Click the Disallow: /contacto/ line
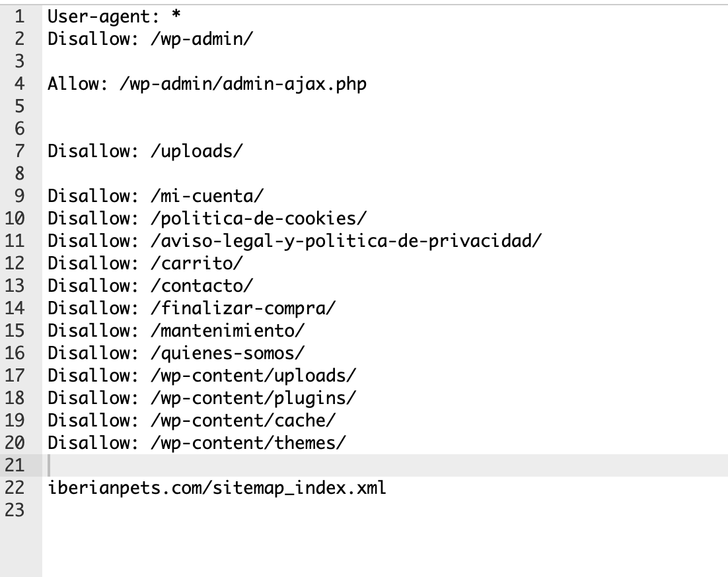 [x=151, y=286]
